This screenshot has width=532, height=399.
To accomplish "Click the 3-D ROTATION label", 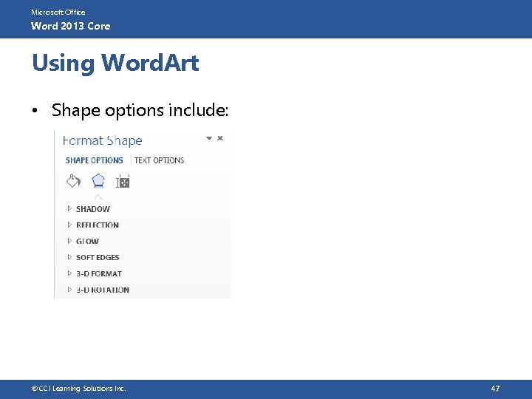I will pyautogui.click(x=103, y=290).
